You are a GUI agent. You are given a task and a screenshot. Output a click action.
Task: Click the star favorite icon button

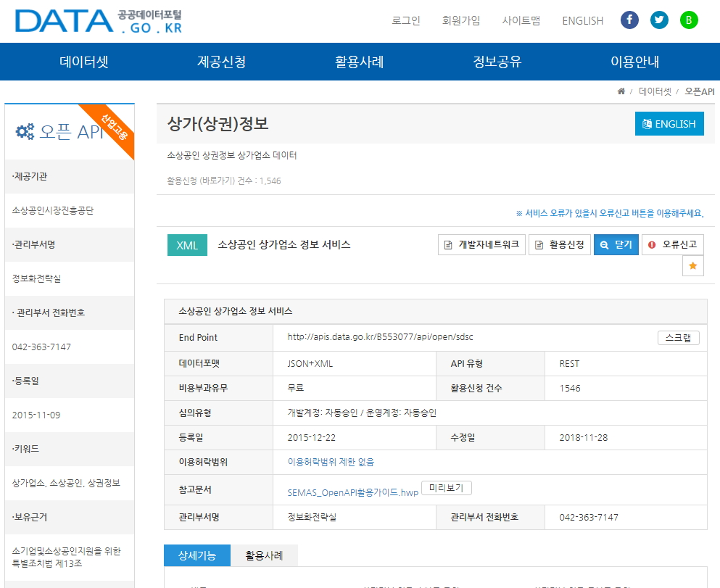[x=693, y=266]
